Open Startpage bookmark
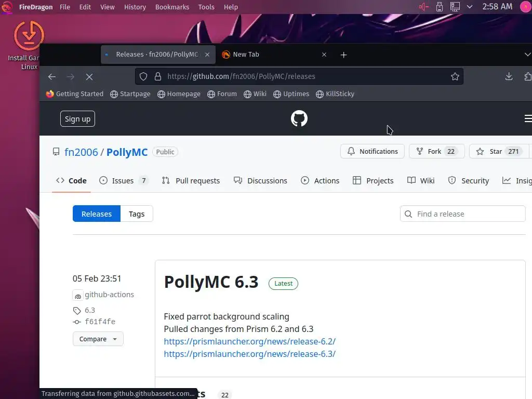 click(x=130, y=94)
